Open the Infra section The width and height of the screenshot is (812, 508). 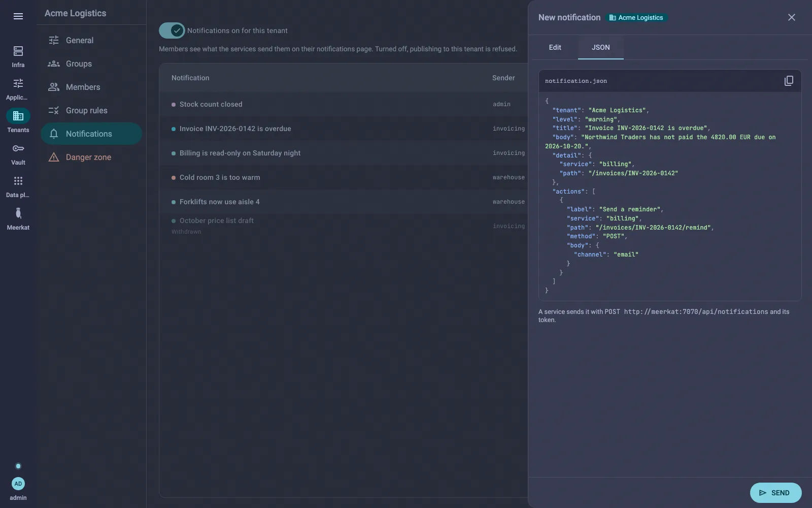pyautogui.click(x=18, y=56)
